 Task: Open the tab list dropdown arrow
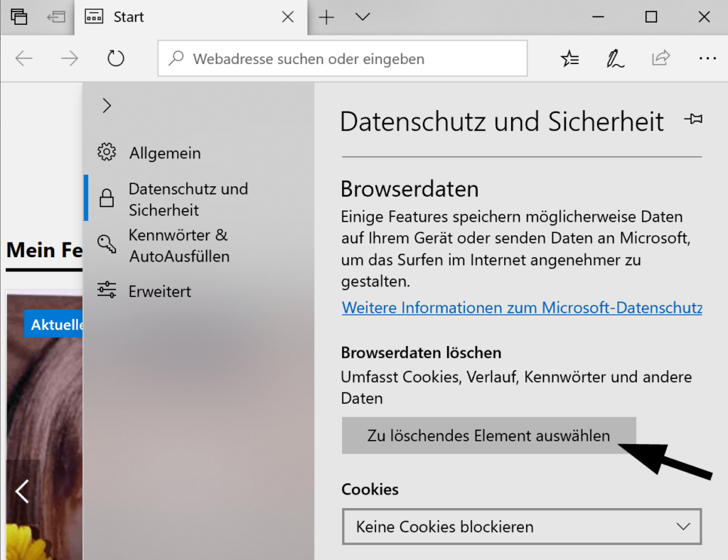click(x=363, y=16)
